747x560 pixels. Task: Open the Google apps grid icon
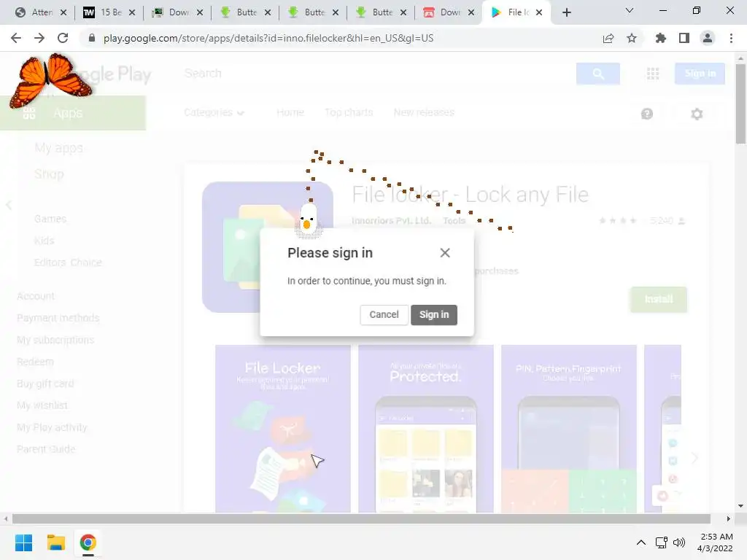(653, 74)
